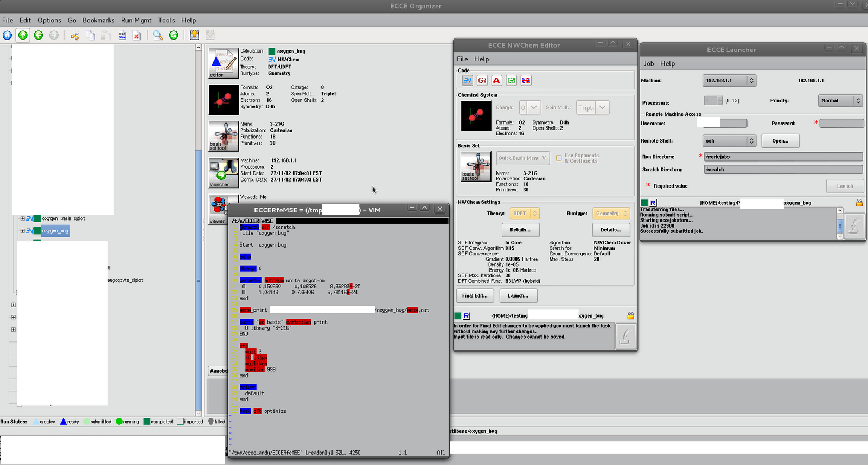Open the viewer tool icon in Organizer
The height and width of the screenshot is (465, 868).
218,209
